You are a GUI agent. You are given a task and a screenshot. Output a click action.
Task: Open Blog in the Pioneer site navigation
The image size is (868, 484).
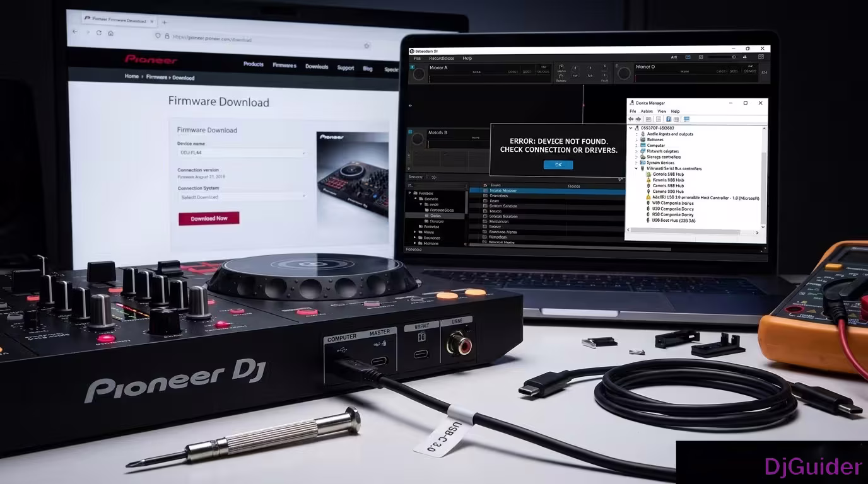pyautogui.click(x=367, y=68)
